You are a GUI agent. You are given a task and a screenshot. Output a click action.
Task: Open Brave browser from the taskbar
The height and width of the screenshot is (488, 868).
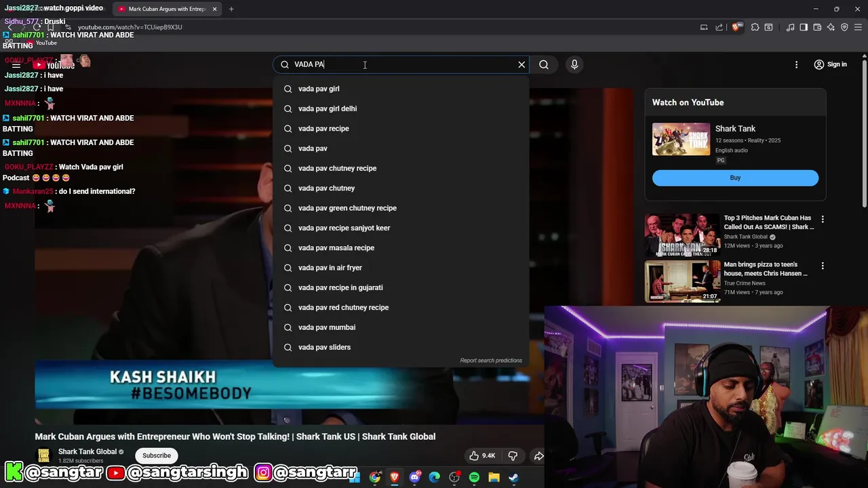coord(395,477)
